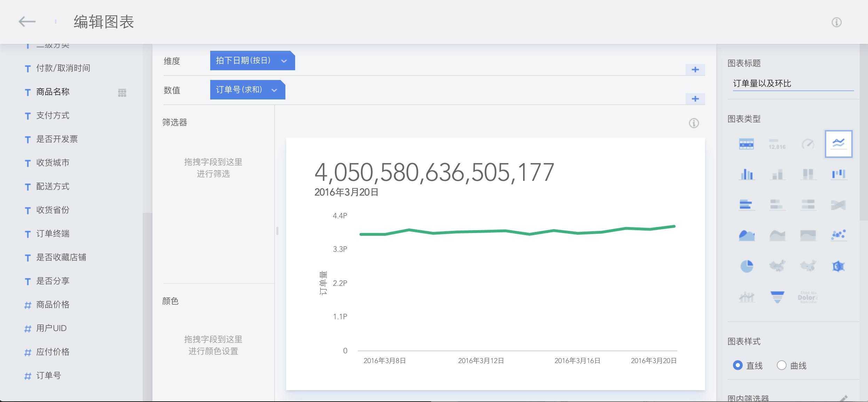
Task: Select the second China map chart type
Action: [x=808, y=266]
